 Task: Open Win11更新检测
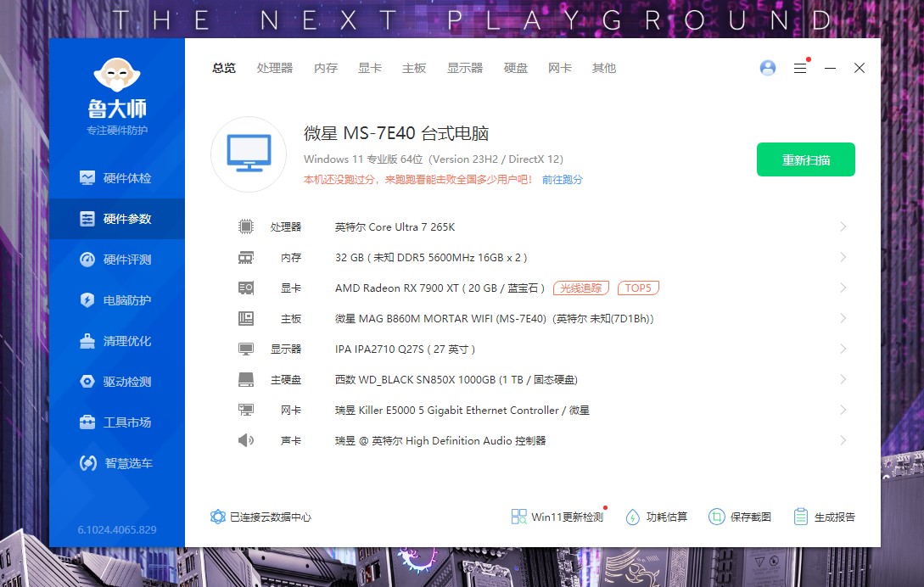[557, 517]
